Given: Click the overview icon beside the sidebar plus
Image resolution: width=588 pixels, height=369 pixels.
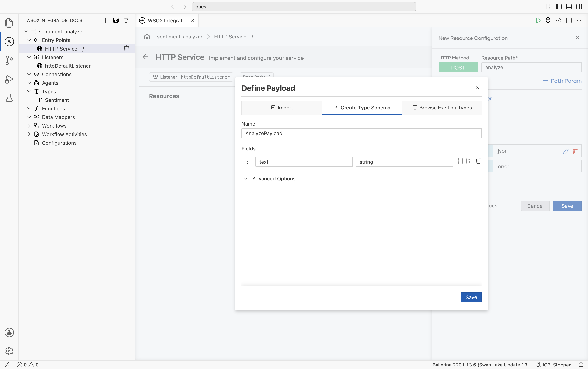Looking at the screenshot, I should click(x=116, y=20).
